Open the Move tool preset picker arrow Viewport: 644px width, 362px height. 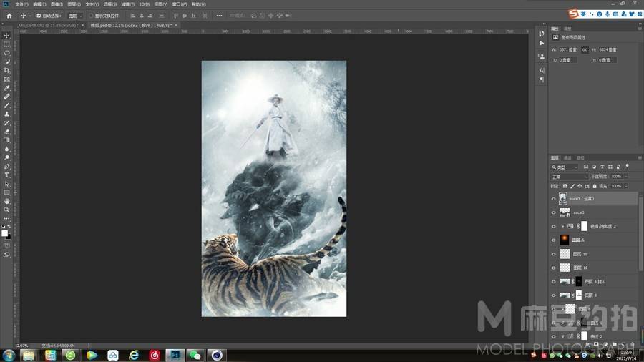point(30,16)
